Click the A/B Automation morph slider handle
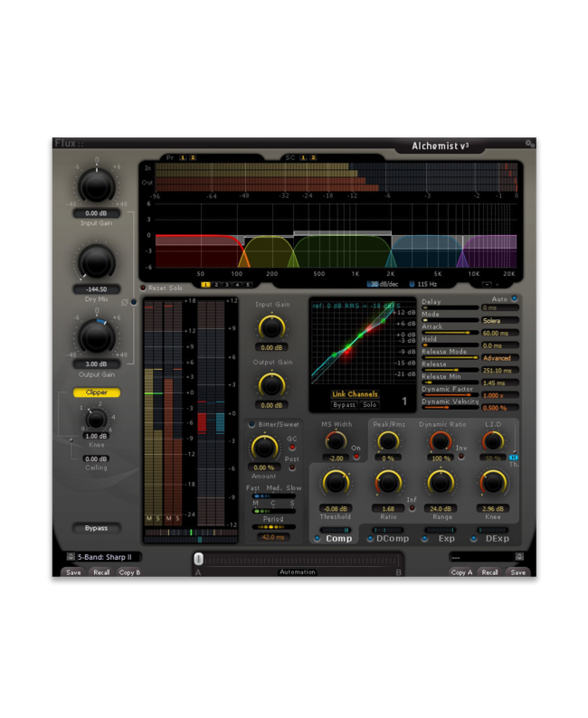588x718 pixels. 198,558
